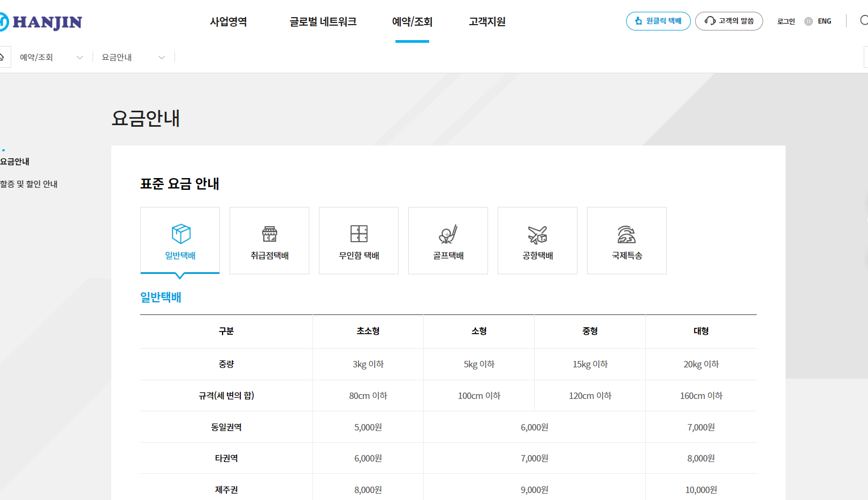Click 6,000원 in the 타권역 row
Screen dimensions: 868x500
click(x=368, y=458)
